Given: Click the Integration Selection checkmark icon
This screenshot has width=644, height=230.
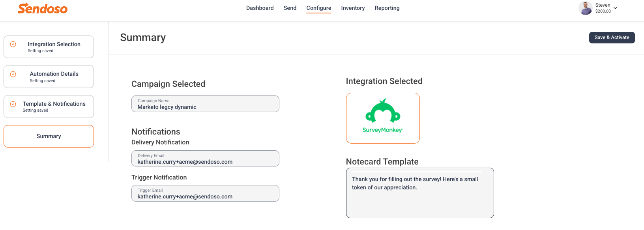Looking at the screenshot, I should coord(13,44).
